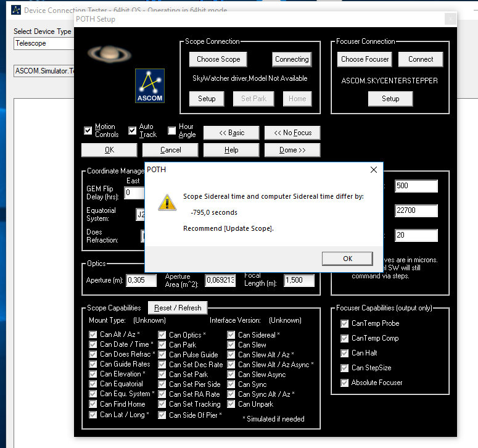Screen dimensions: 478x448
Task: Click the focuser field showing 500
Action: [x=416, y=186]
